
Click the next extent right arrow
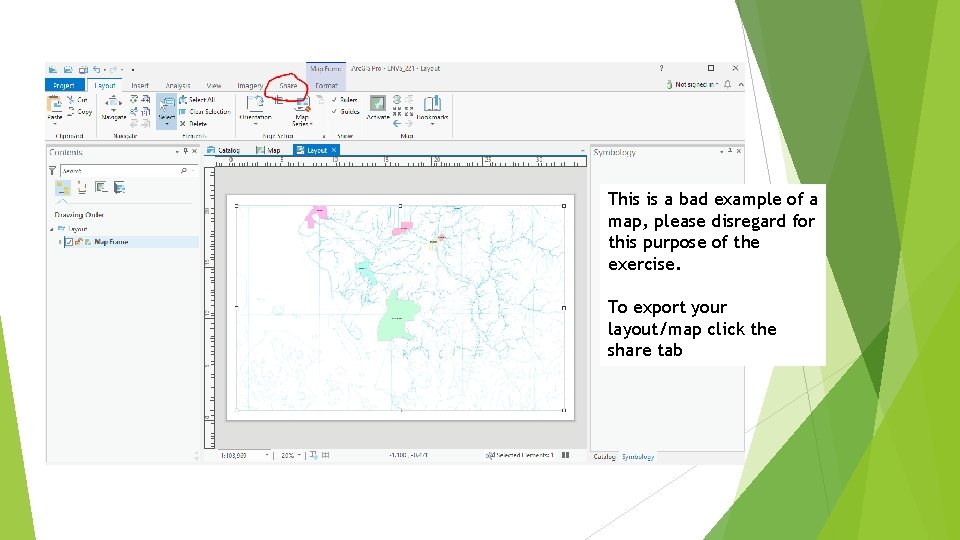coord(408,124)
